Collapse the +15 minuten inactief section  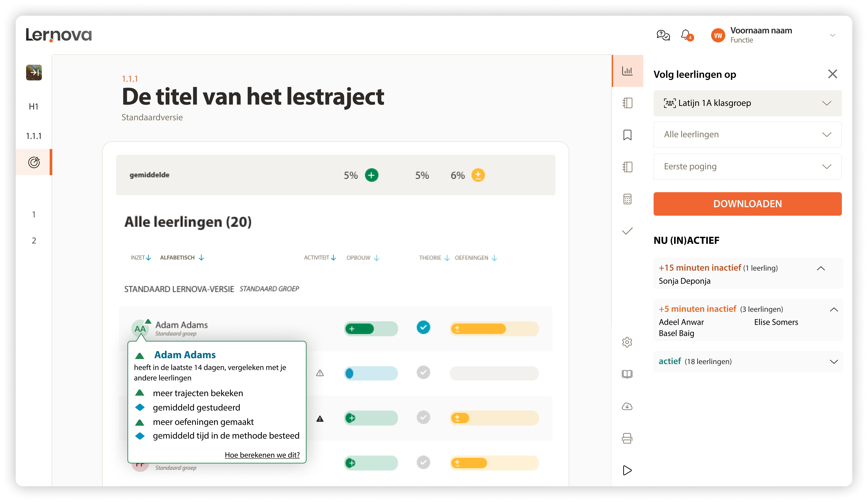[x=821, y=268]
